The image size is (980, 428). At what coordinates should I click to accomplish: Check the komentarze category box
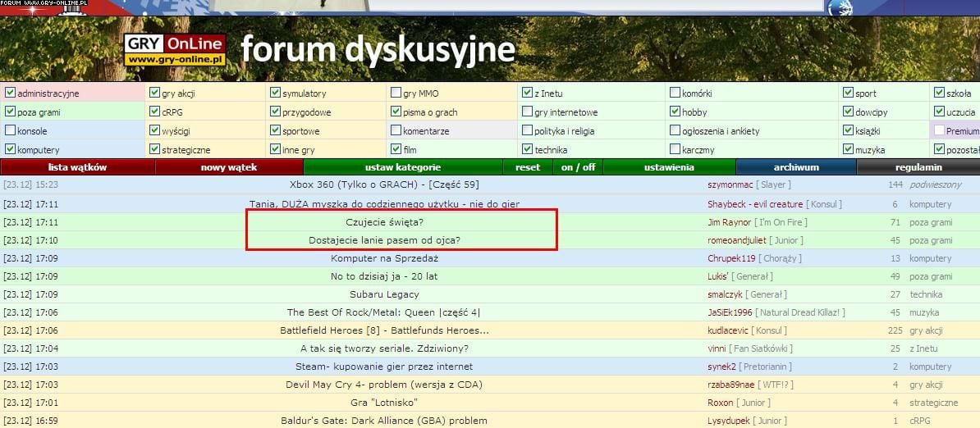tap(396, 131)
